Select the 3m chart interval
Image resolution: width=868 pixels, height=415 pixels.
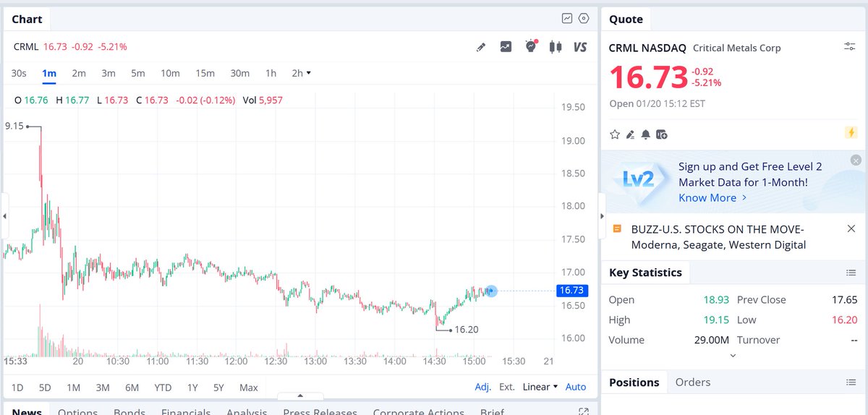tap(109, 73)
